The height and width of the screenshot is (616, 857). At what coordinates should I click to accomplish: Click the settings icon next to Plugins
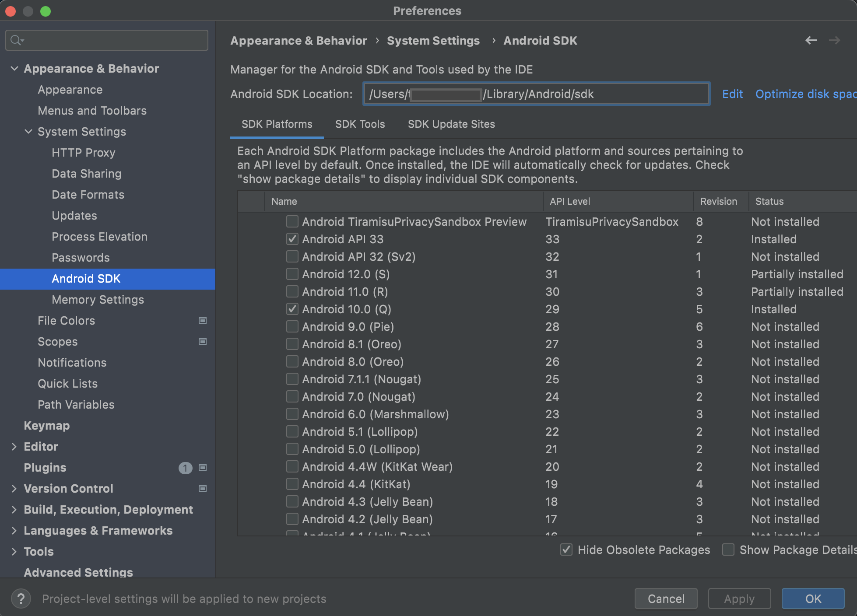pyautogui.click(x=203, y=468)
